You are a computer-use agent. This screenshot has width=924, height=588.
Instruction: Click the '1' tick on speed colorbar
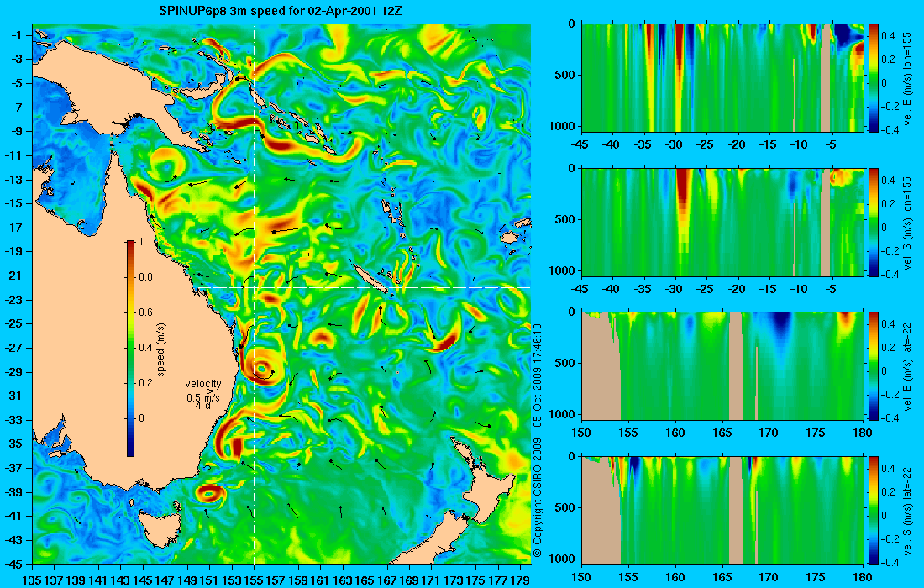pos(140,242)
